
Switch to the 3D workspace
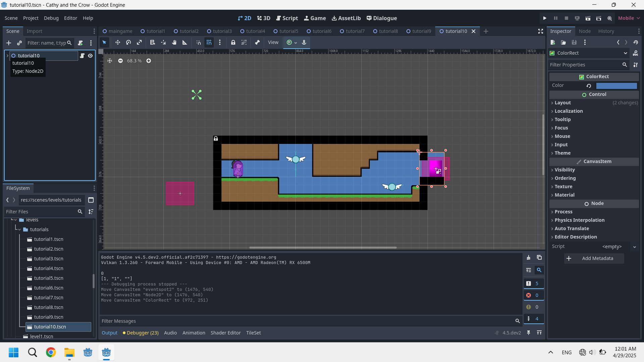coord(264,18)
